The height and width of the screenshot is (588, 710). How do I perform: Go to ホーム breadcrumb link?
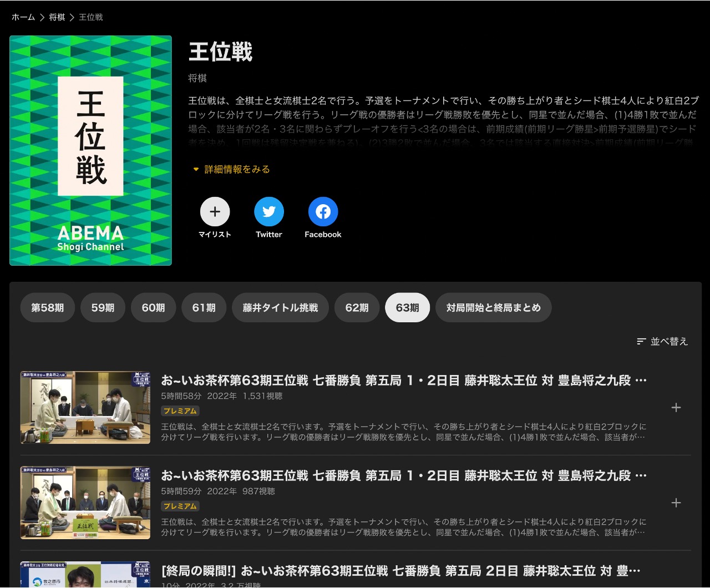click(23, 17)
